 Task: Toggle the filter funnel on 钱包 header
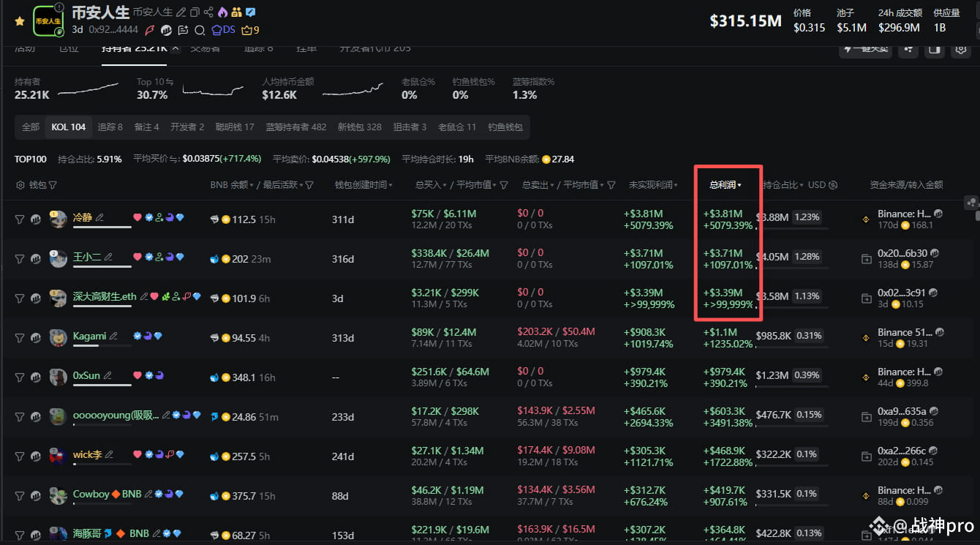[53, 185]
